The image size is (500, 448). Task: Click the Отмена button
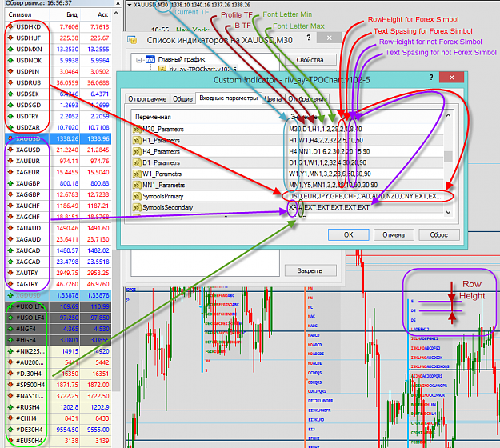(394, 234)
